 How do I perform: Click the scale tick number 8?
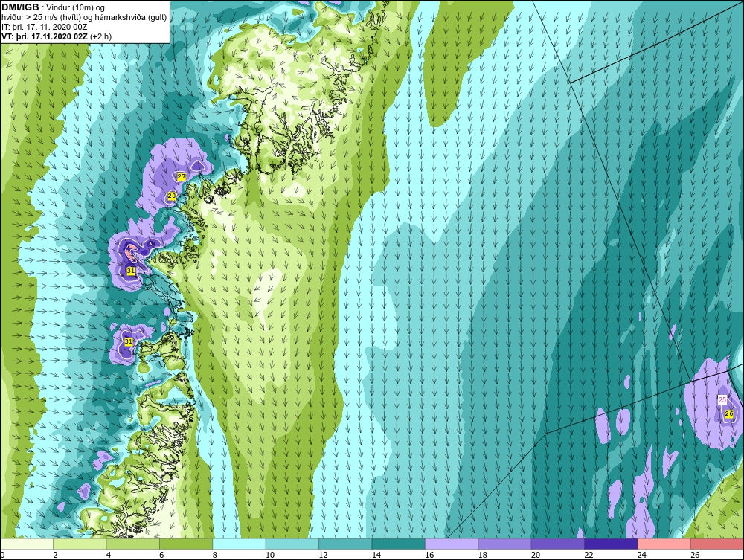click(215, 555)
